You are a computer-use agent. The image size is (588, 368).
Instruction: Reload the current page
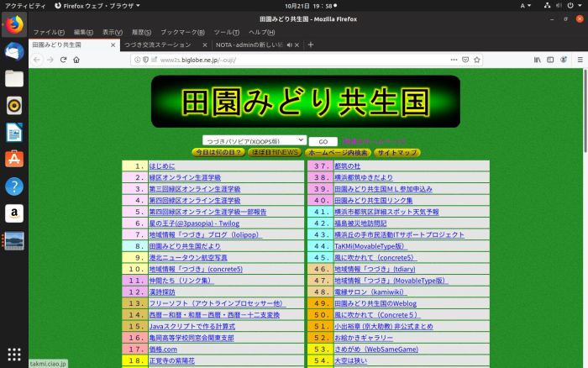(x=63, y=60)
